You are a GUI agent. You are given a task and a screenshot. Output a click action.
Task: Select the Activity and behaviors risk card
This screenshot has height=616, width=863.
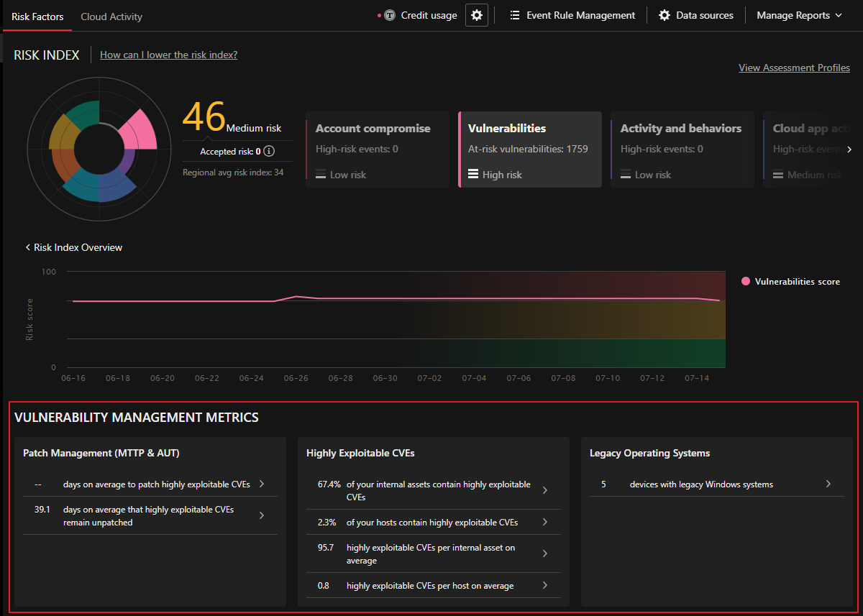[682, 150]
